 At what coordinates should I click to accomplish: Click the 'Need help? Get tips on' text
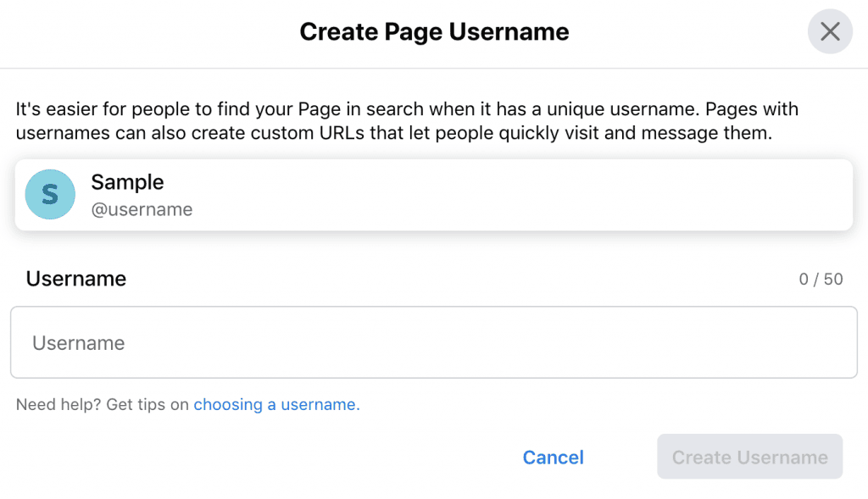point(103,404)
